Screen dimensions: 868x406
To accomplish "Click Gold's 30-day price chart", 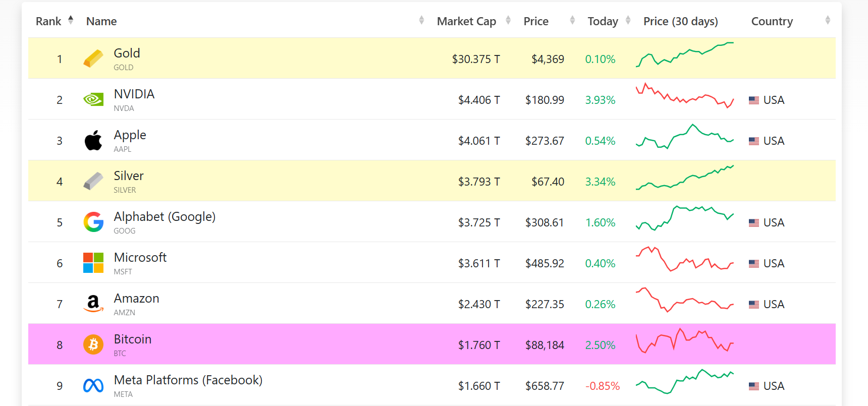I will [685, 54].
